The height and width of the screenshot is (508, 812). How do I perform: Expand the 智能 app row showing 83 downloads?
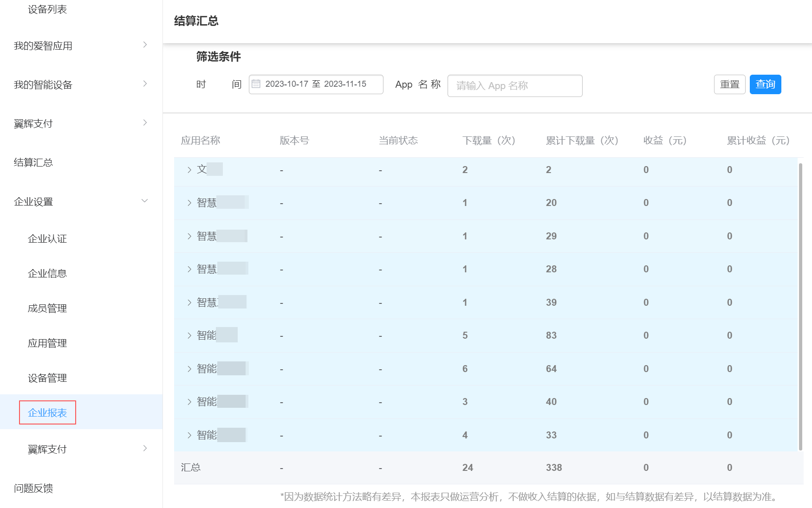pyautogui.click(x=189, y=335)
